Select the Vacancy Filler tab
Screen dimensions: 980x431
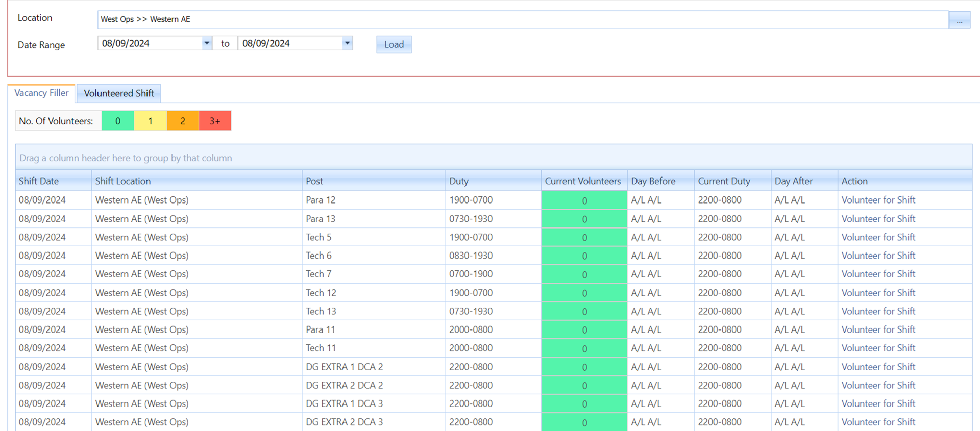pyautogui.click(x=41, y=93)
